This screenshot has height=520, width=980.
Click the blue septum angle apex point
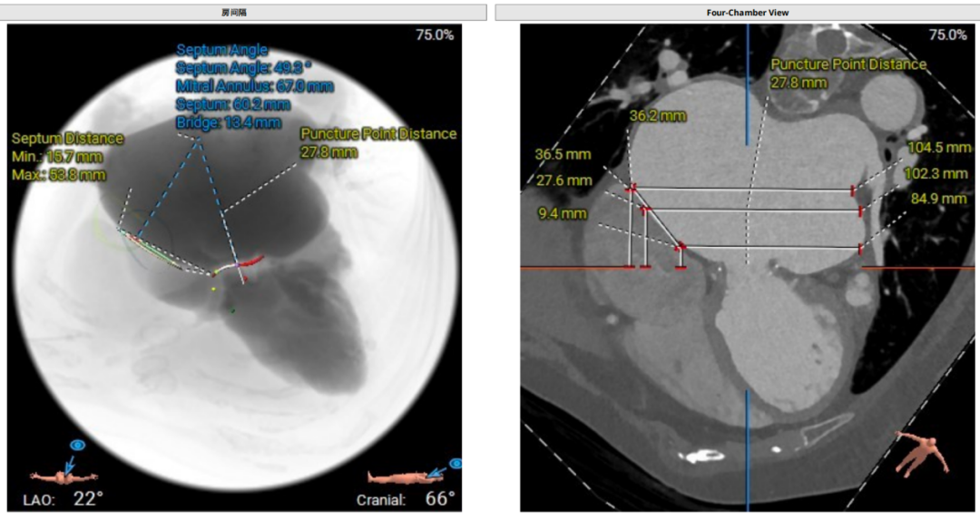(x=199, y=142)
